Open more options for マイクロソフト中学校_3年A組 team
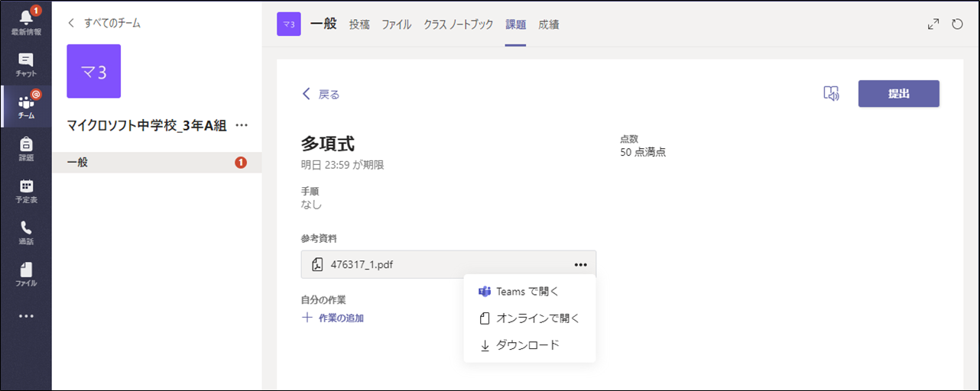This screenshot has width=980, height=391. coord(242,125)
